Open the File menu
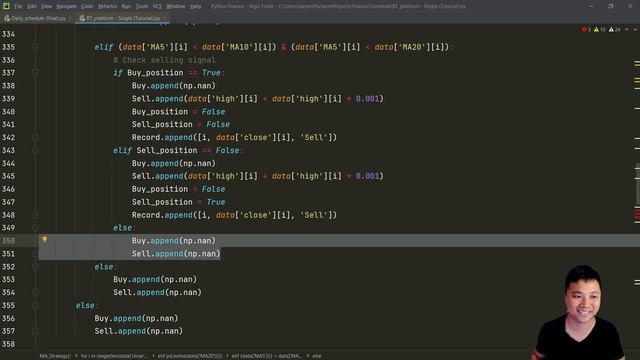The image size is (640, 360). click(x=18, y=6)
